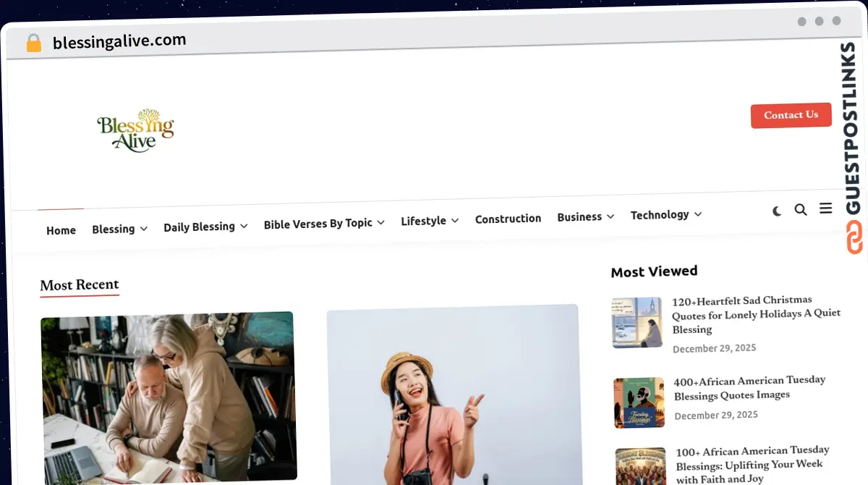Click the Blessing Alive logo

[x=136, y=130]
